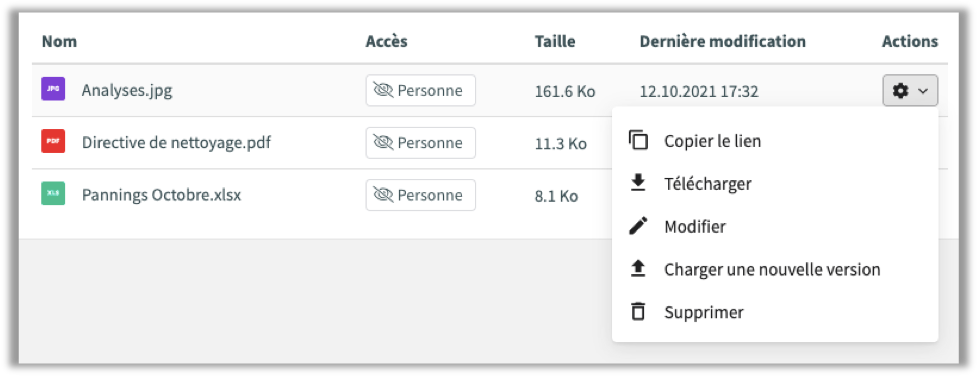Screen dimensions: 977x377
Task: Open the Pannings Octobre.xlsx file link
Action: pos(161,195)
